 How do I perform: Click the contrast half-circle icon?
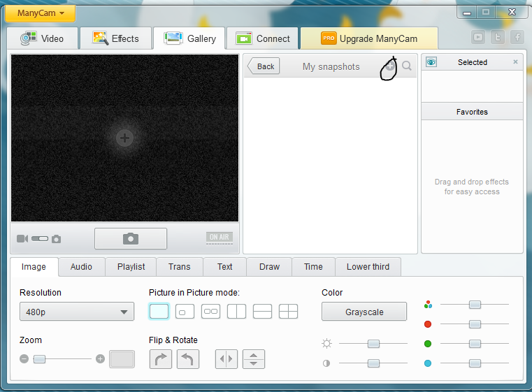[x=326, y=363]
